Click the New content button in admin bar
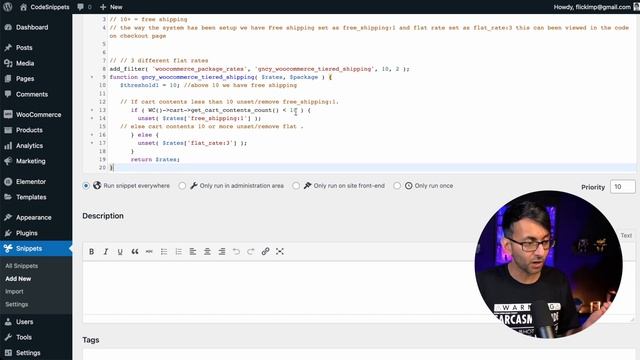The height and width of the screenshot is (360, 640). click(111, 7)
